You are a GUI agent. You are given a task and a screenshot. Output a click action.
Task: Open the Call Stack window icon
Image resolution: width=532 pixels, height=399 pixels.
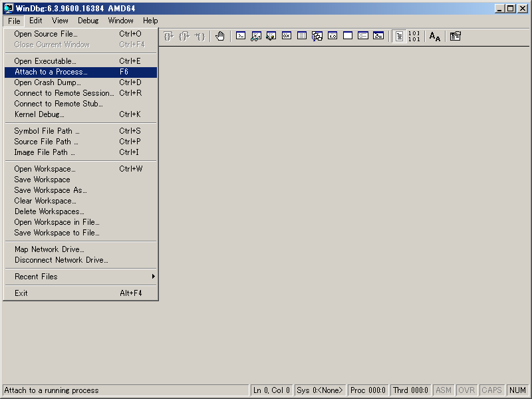coord(317,36)
